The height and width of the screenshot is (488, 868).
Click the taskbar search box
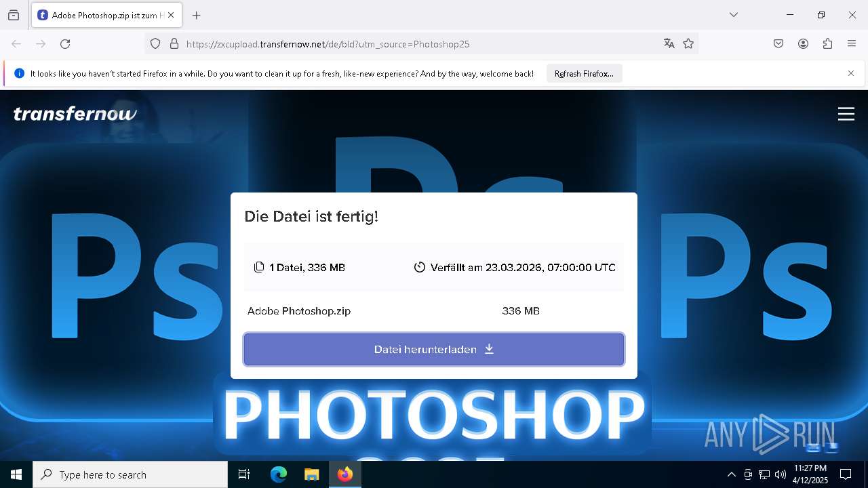coord(130,474)
